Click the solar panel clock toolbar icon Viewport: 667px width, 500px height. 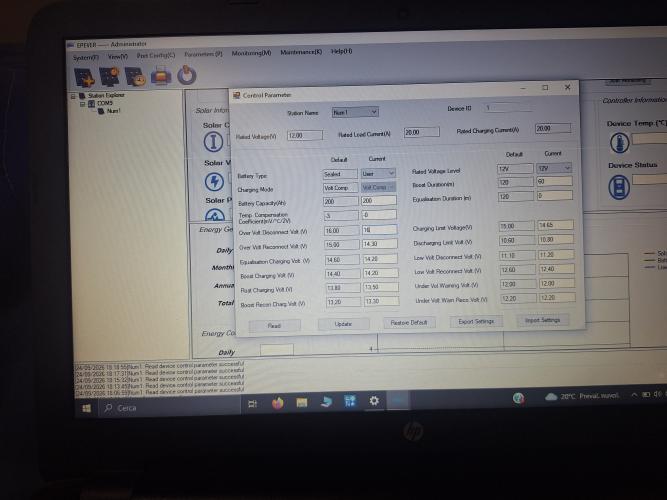tap(135, 77)
